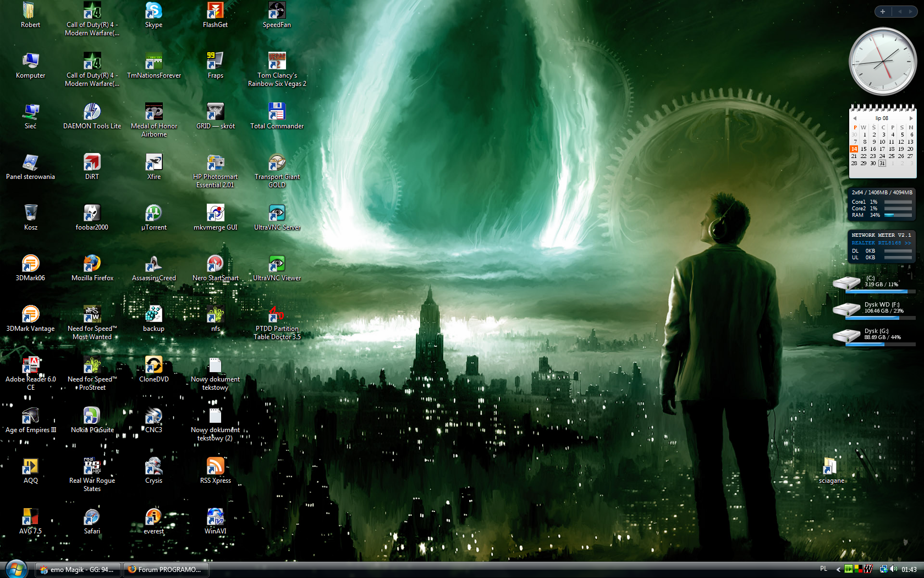Select the Total Commander icon
The width and height of the screenshot is (924, 578).
(277, 117)
